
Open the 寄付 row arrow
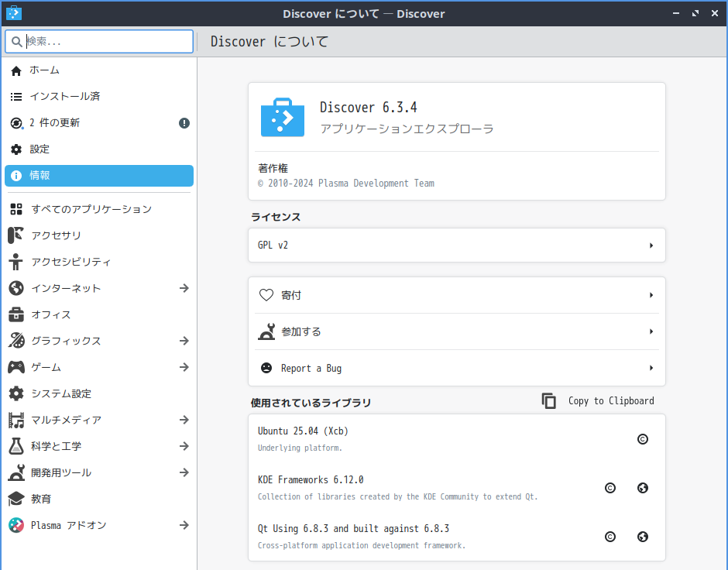pyautogui.click(x=651, y=295)
